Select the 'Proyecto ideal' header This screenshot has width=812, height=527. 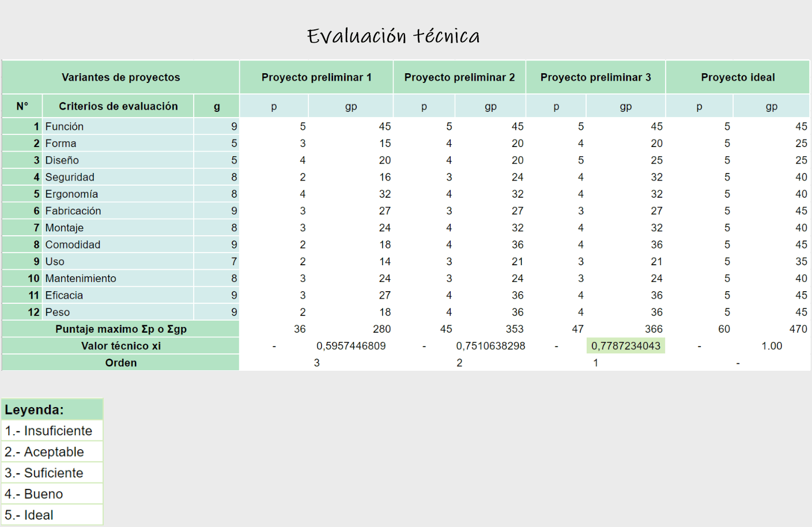click(738, 77)
